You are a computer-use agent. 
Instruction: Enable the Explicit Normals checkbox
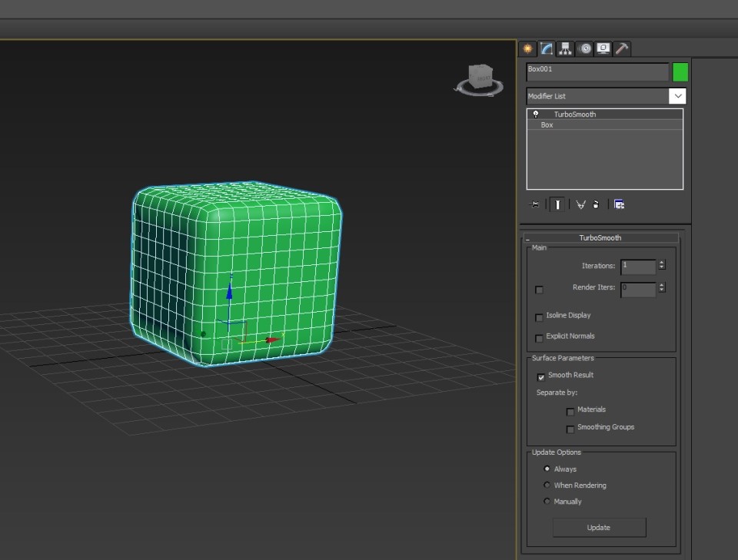pyautogui.click(x=539, y=338)
